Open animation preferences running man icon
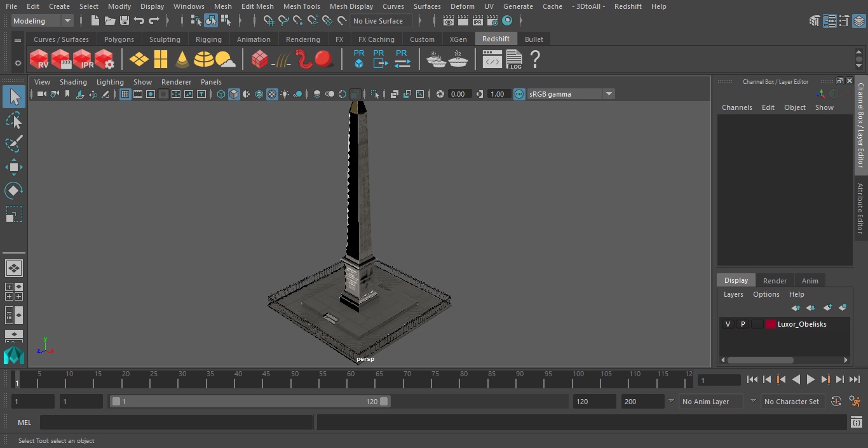868x448 pixels. click(x=855, y=402)
